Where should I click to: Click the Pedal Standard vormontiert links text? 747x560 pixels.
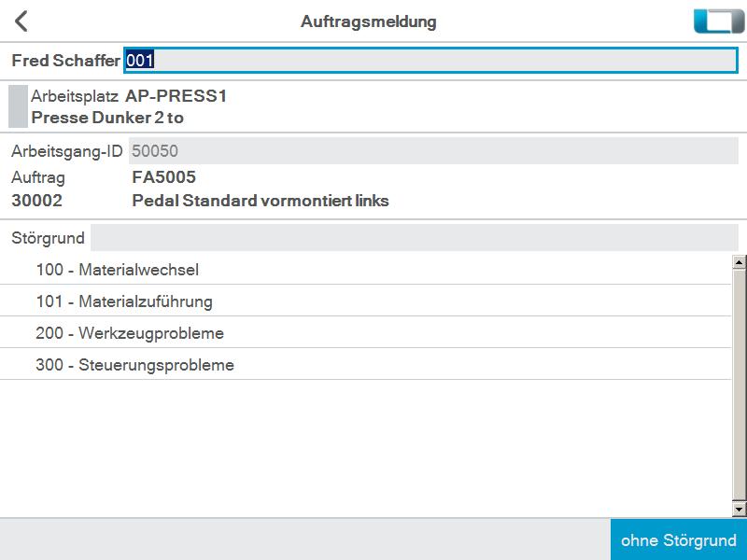click(x=261, y=201)
